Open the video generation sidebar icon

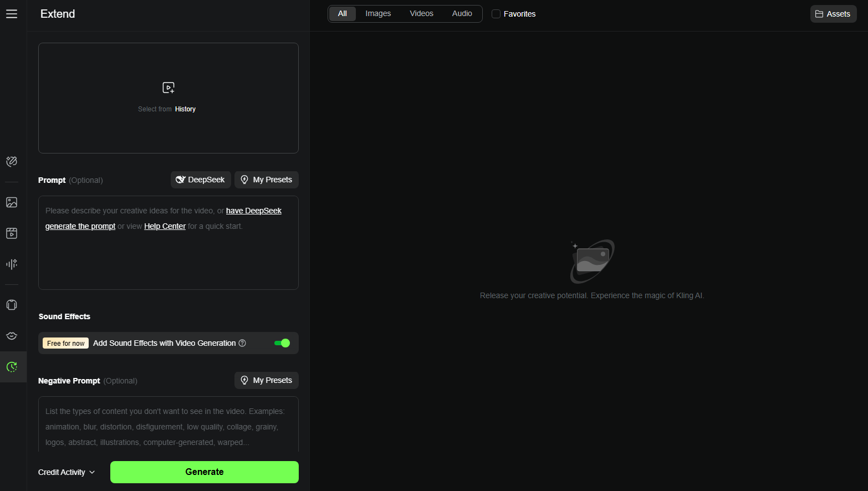12,233
